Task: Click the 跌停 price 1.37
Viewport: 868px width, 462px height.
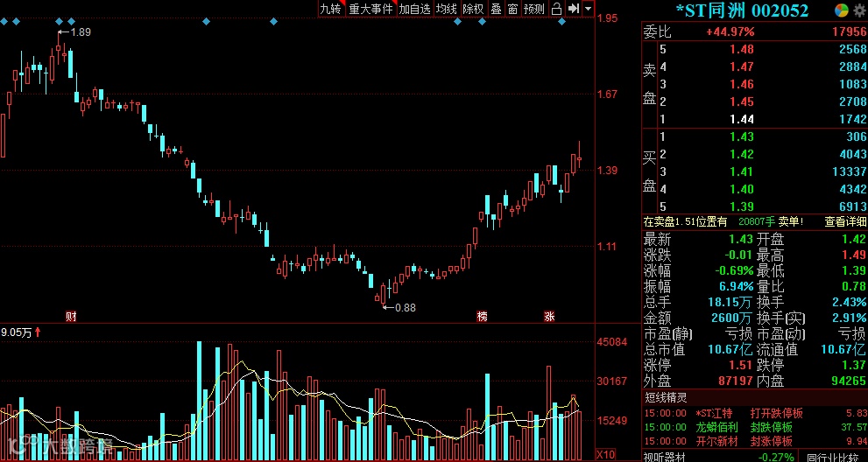Action: coord(854,365)
